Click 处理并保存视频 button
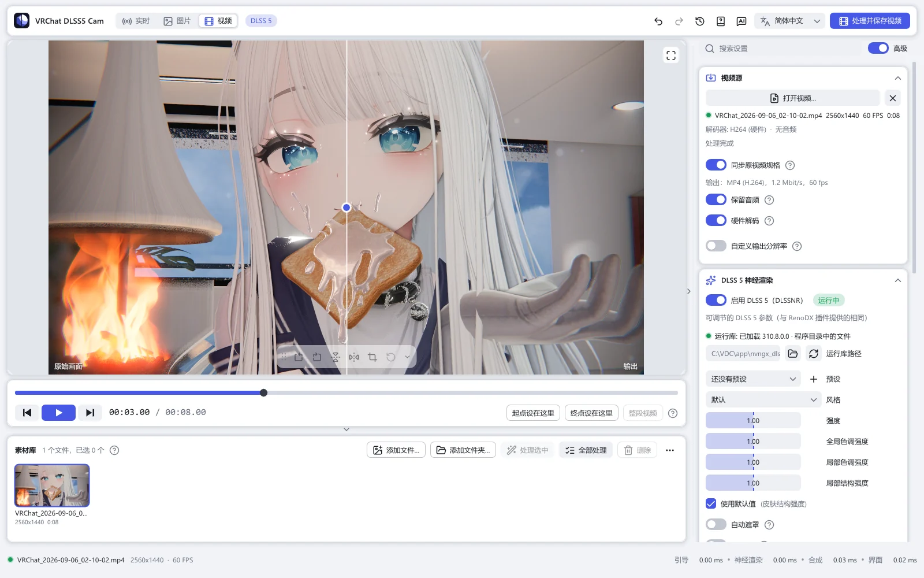Viewport: 924px width, 578px height. coord(870,21)
